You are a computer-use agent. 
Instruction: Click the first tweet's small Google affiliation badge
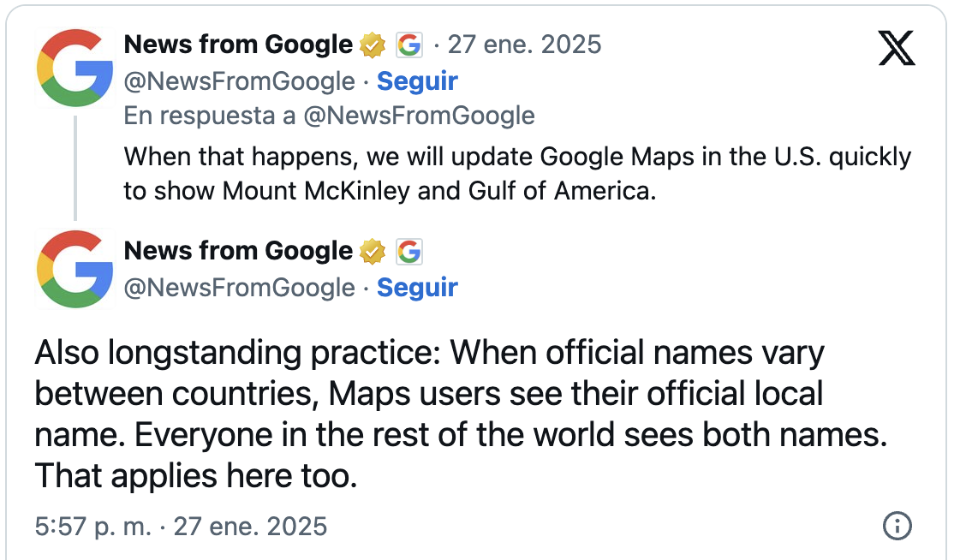[x=409, y=45]
